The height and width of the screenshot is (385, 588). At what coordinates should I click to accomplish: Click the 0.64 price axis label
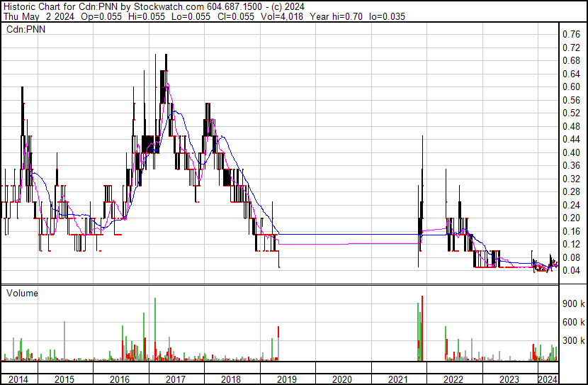pos(571,74)
